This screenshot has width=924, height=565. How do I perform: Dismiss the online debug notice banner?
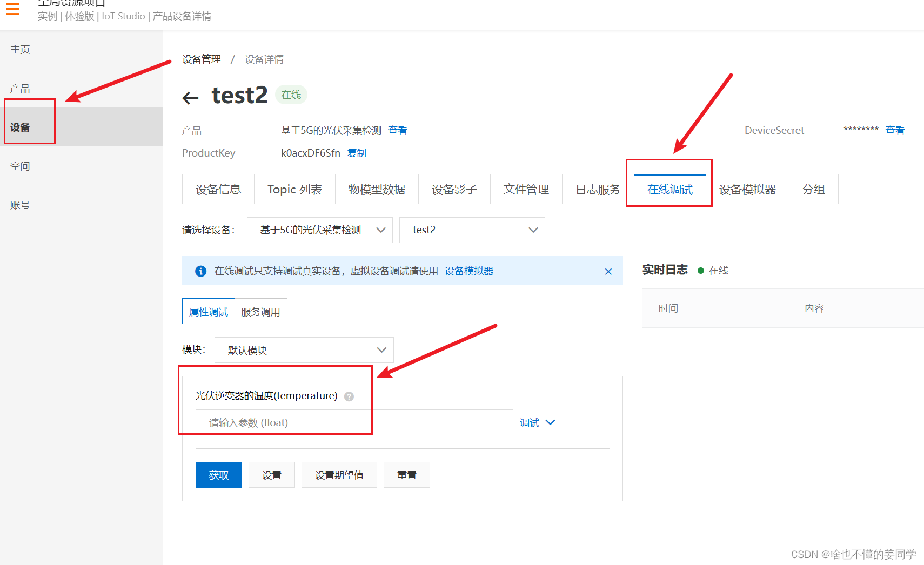[x=608, y=271]
